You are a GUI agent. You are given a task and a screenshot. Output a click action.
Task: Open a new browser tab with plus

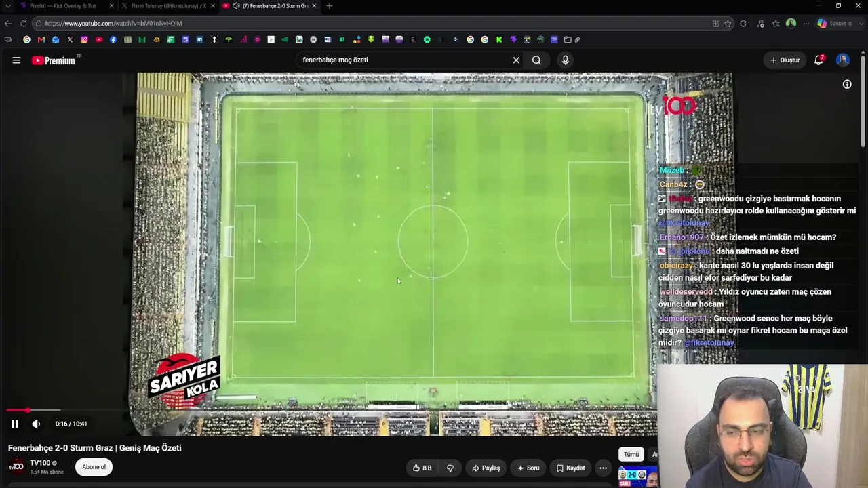click(x=330, y=6)
